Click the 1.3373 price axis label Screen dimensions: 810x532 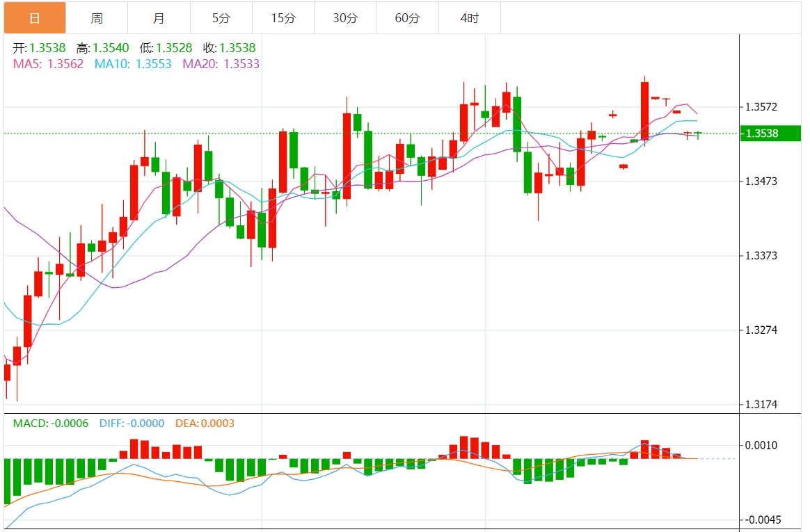(761, 255)
